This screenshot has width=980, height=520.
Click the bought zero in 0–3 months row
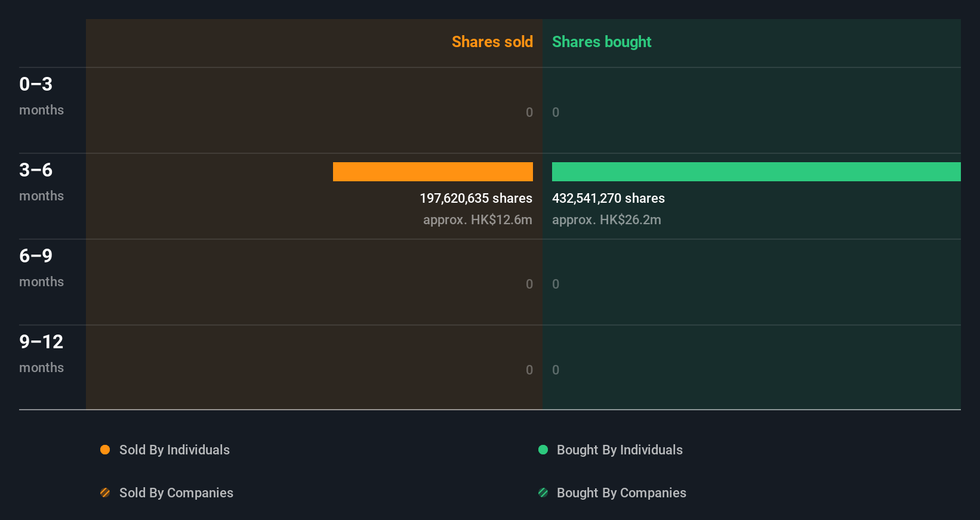[x=556, y=113]
